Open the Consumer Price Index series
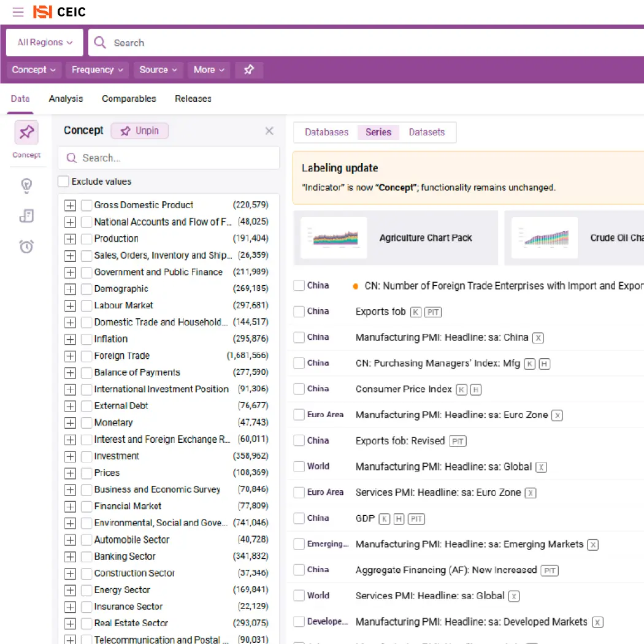 click(404, 389)
